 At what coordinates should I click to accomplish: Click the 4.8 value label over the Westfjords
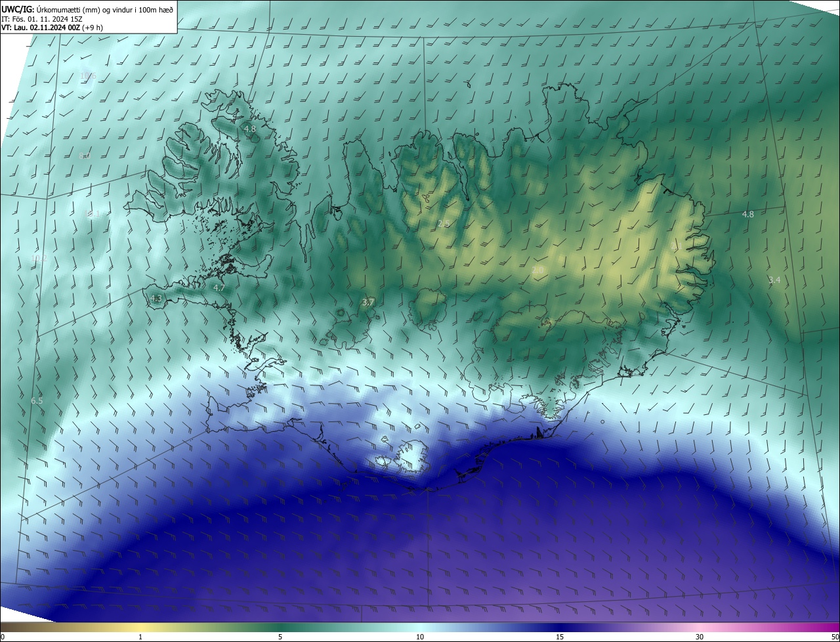[x=249, y=129]
